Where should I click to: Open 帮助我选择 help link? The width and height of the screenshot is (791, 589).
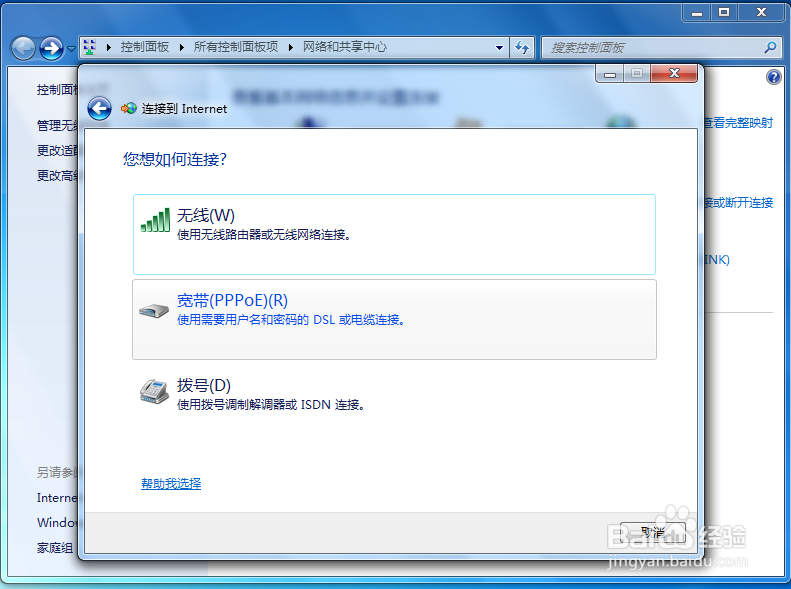coord(171,484)
